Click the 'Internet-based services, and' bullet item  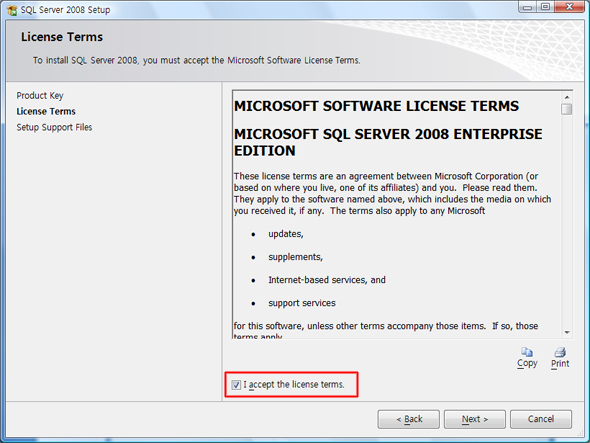(x=327, y=280)
